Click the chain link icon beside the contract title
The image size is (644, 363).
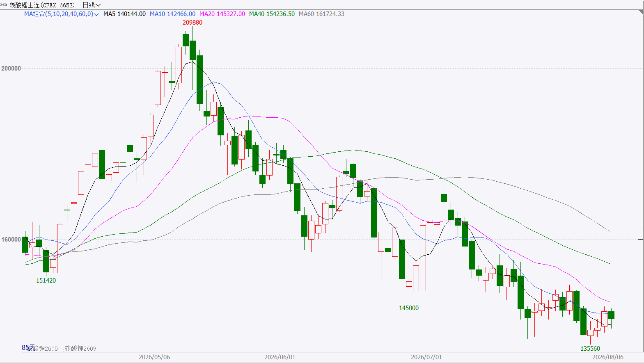(x=4, y=5)
